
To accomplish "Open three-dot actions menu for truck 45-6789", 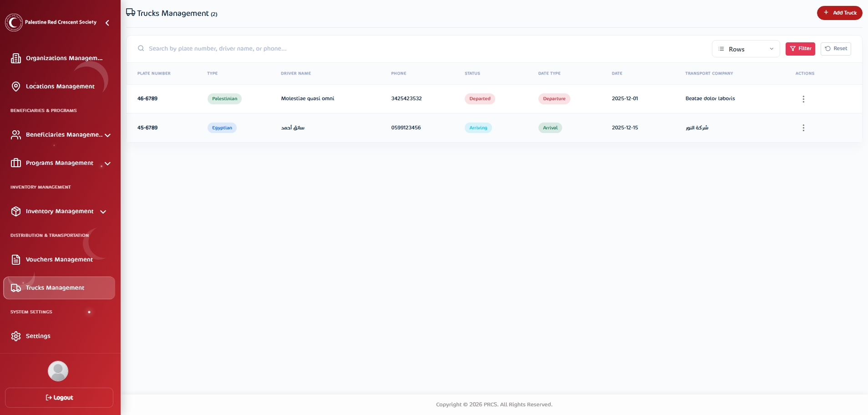I will coord(803,128).
